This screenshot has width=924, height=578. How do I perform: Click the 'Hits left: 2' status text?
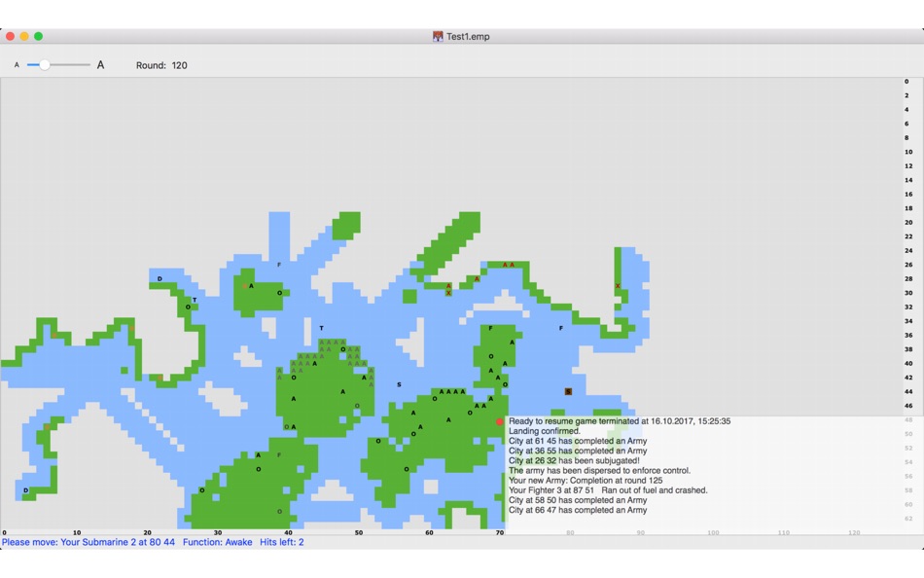click(282, 542)
